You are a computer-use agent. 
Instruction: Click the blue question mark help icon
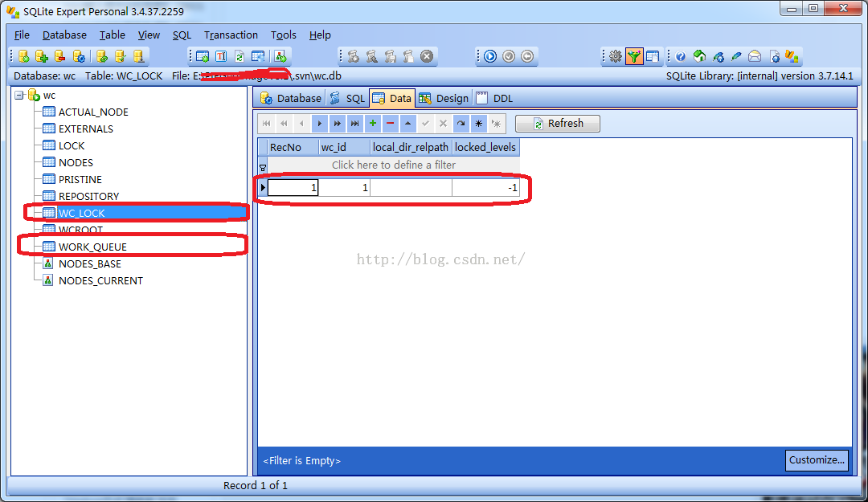click(681, 56)
